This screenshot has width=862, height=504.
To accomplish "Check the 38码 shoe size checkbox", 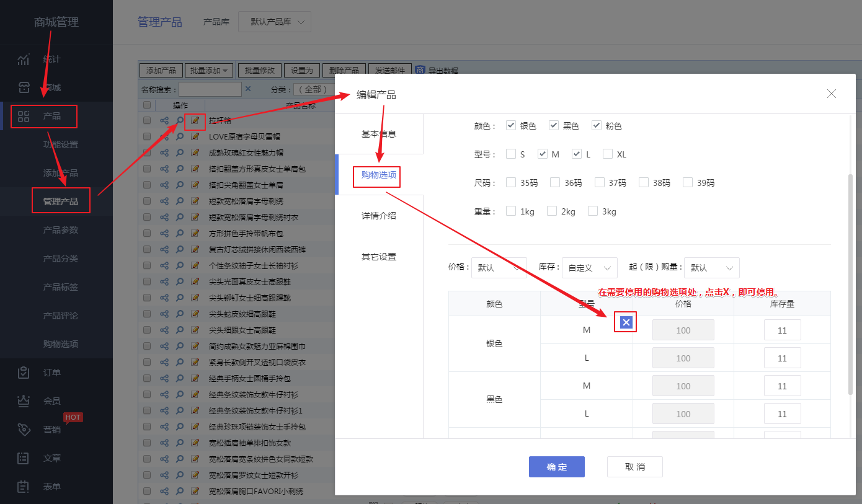I will tap(644, 182).
